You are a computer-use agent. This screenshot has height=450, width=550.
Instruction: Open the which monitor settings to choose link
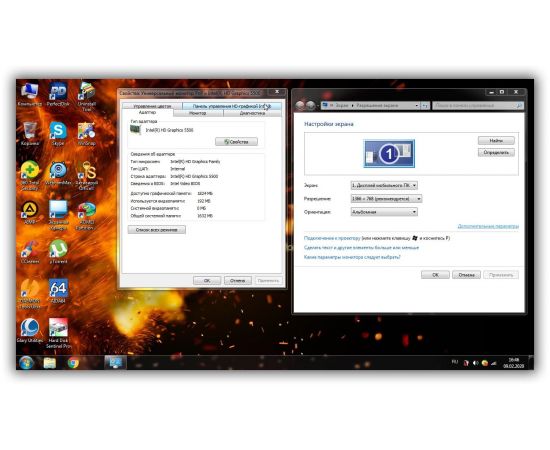pyautogui.click(x=352, y=257)
